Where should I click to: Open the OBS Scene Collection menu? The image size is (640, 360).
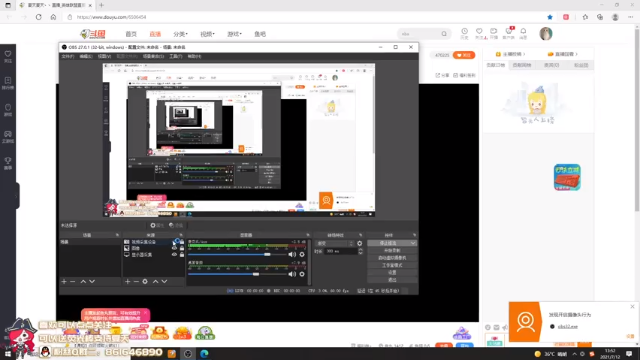coord(153,56)
